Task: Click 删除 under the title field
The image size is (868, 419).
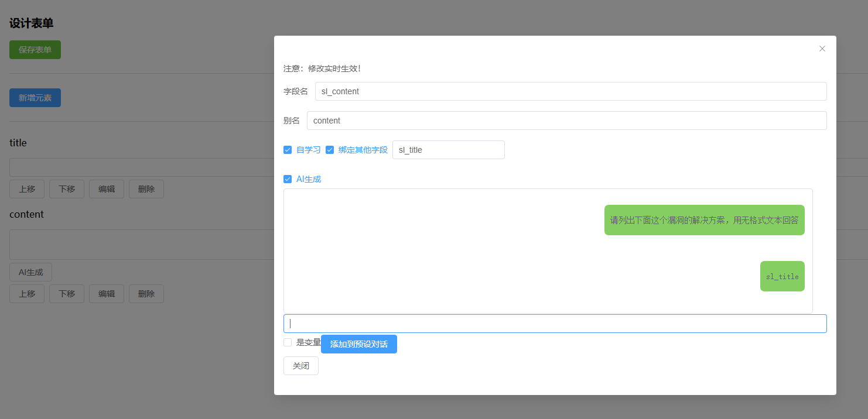Action: [x=146, y=189]
